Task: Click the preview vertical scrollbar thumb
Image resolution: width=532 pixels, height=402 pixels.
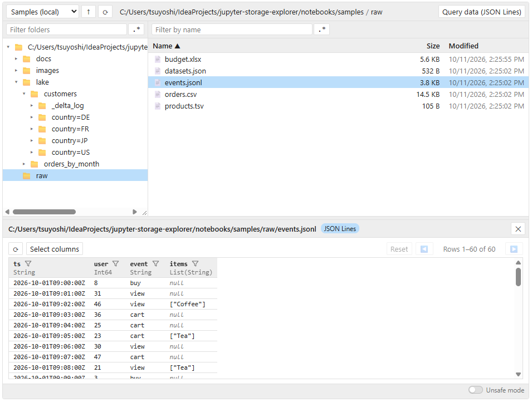Action: (518, 277)
